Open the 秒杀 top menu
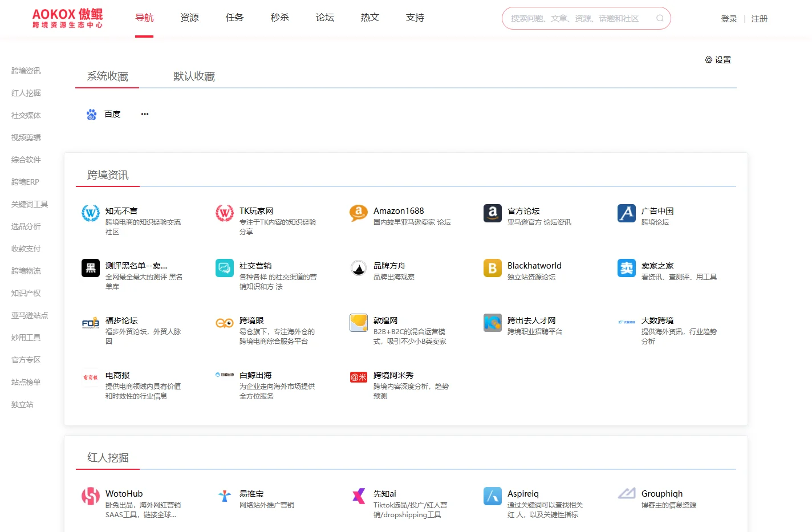 [x=279, y=18]
